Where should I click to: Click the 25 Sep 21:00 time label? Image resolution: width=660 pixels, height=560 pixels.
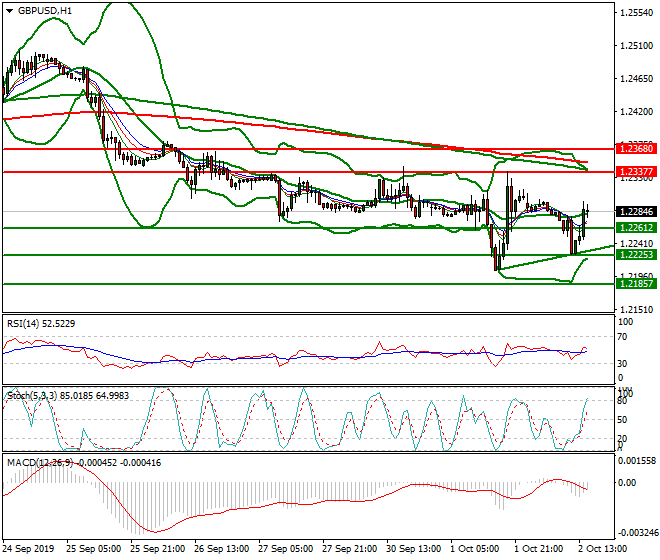point(157,549)
